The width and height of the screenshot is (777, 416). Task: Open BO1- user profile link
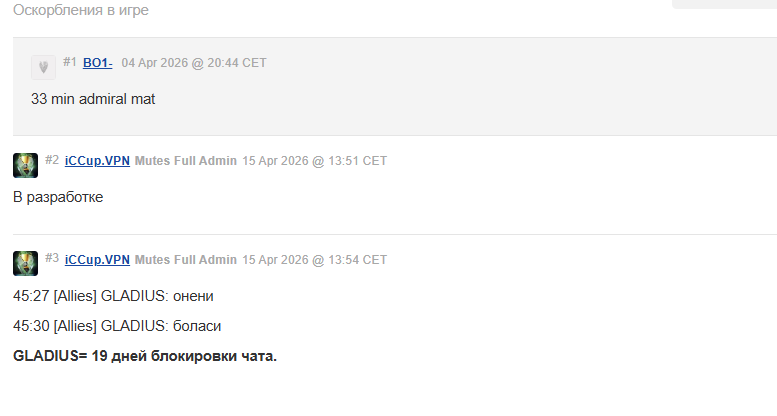(97, 63)
